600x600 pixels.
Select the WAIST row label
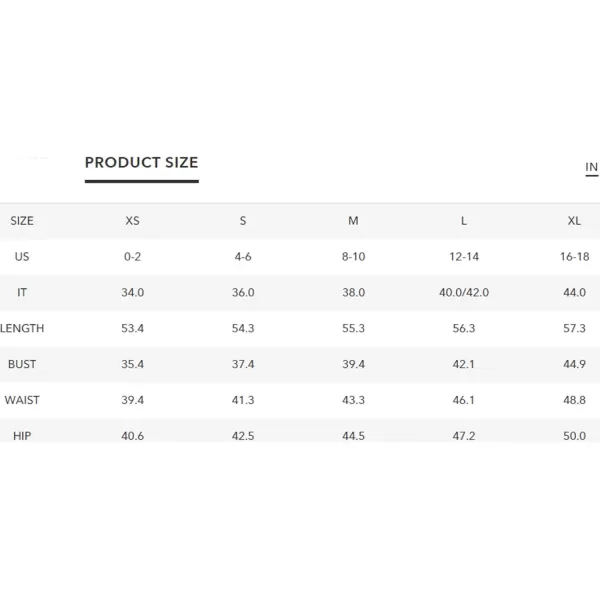click(22, 400)
